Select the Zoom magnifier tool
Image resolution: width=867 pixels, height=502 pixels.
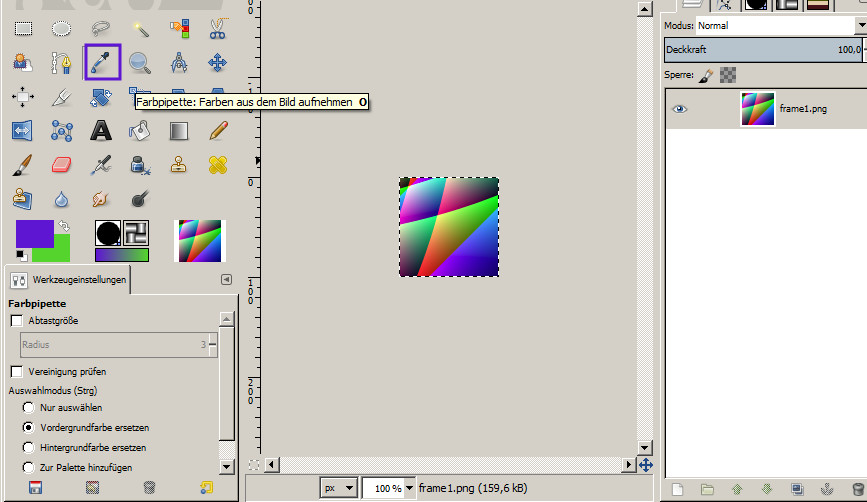pyautogui.click(x=140, y=62)
